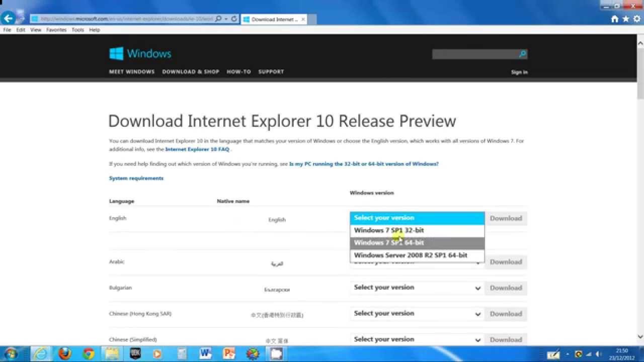This screenshot has height=362, width=644.
Task: Click the page vertical scrollbar thumb
Action: (x=640, y=73)
